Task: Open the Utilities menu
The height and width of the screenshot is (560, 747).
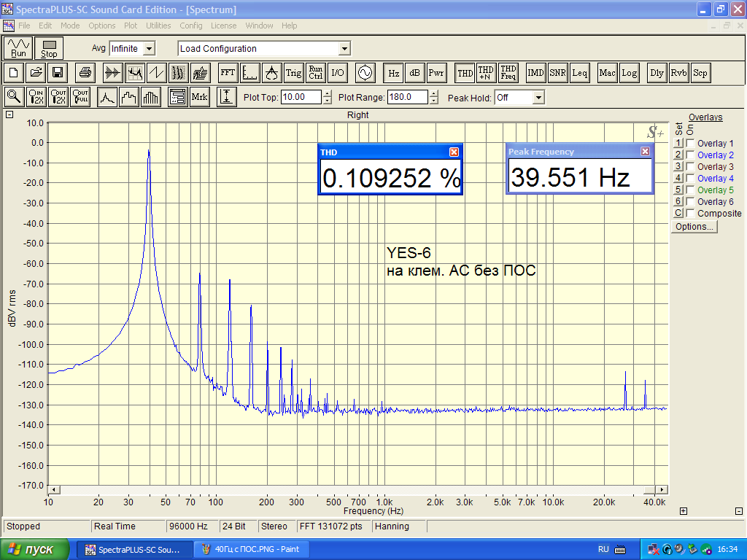Action: (158, 26)
